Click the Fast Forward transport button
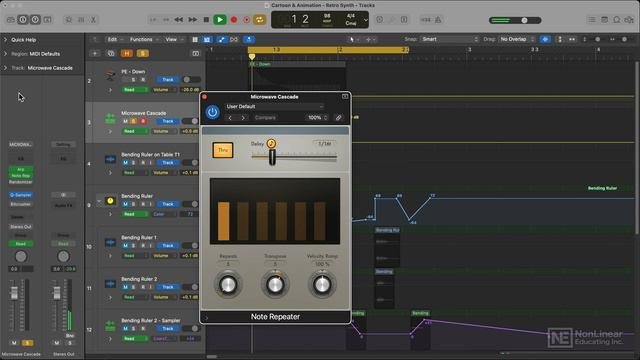 click(x=193, y=20)
